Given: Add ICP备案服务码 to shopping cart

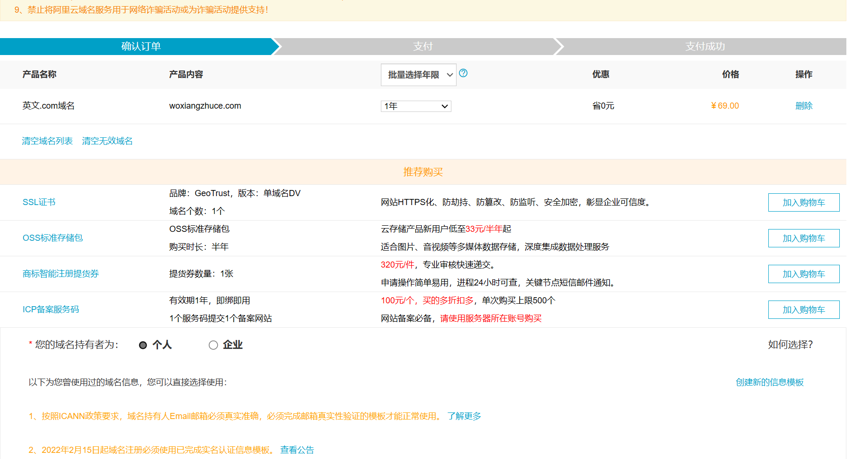Looking at the screenshot, I should pyautogui.click(x=804, y=310).
